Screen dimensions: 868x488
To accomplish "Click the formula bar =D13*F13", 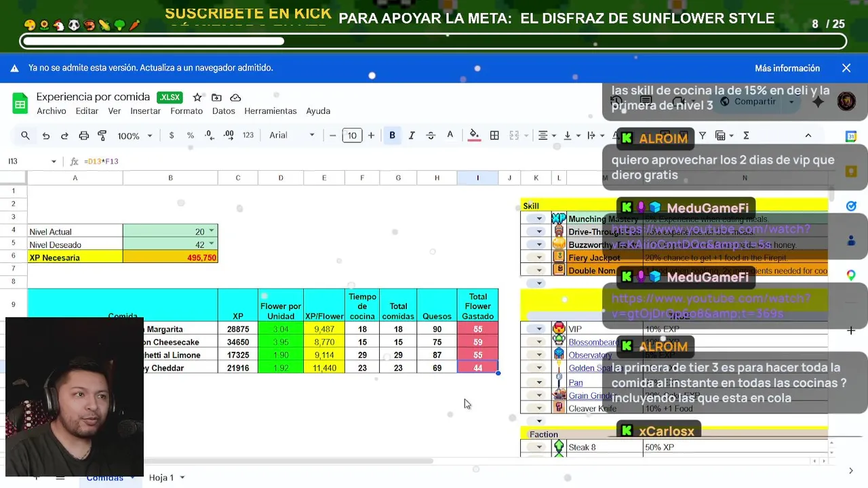I will (x=102, y=161).
